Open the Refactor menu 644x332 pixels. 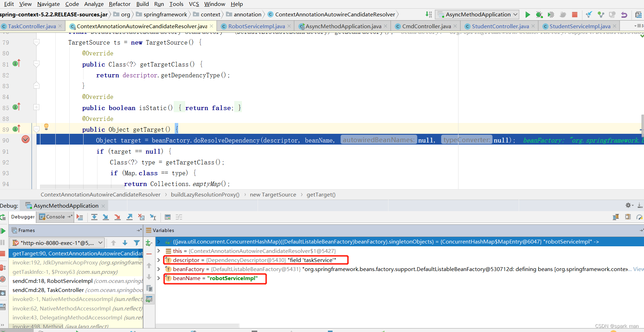(119, 4)
